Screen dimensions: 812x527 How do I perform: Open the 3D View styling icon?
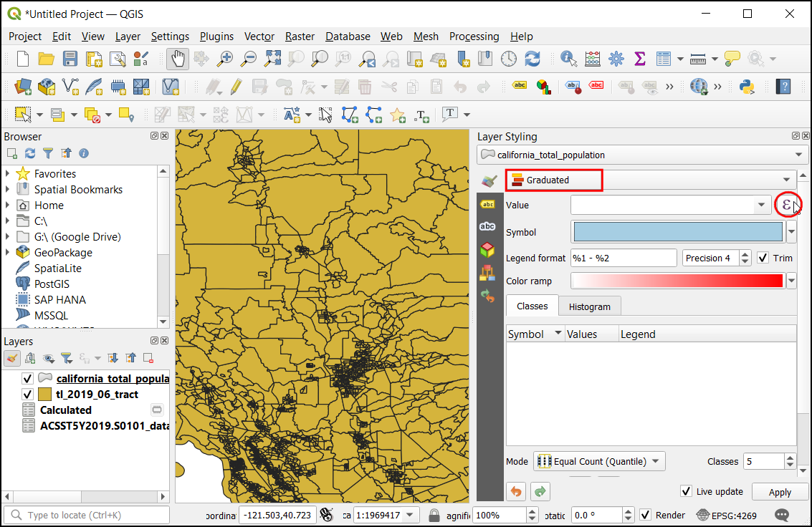[487, 249]
